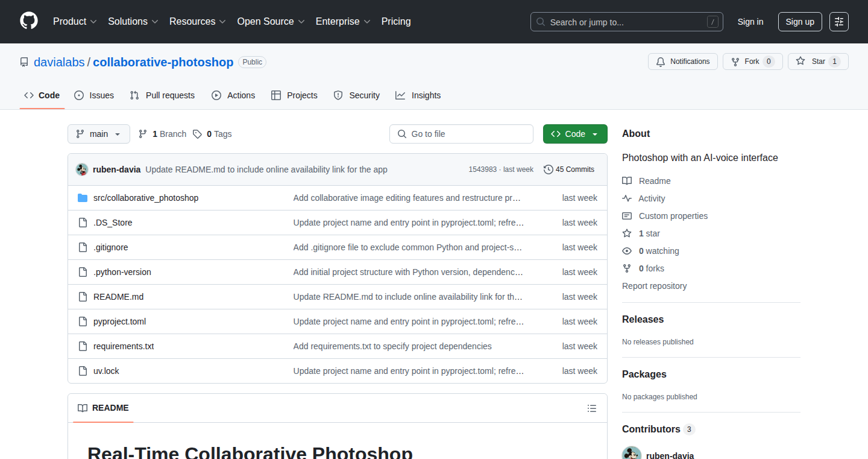
Task: Click contributor ruben-davia avatar thumbnail
Action: [x=632, y=455]
